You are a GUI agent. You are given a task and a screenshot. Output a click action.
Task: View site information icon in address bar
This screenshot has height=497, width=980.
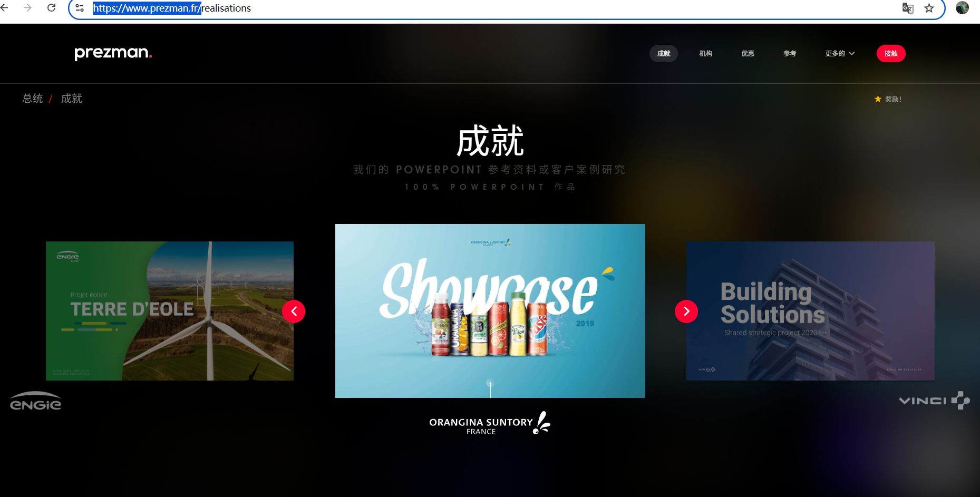coord(80,8)
